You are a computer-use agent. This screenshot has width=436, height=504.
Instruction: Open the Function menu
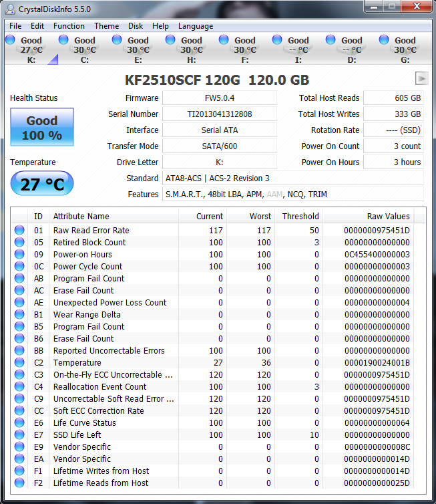coord(69,26)
